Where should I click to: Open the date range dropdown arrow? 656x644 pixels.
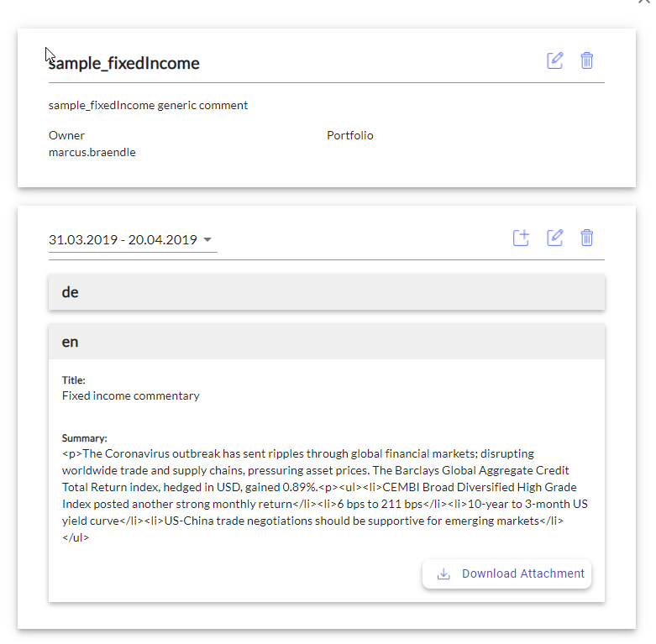point(208,240)
